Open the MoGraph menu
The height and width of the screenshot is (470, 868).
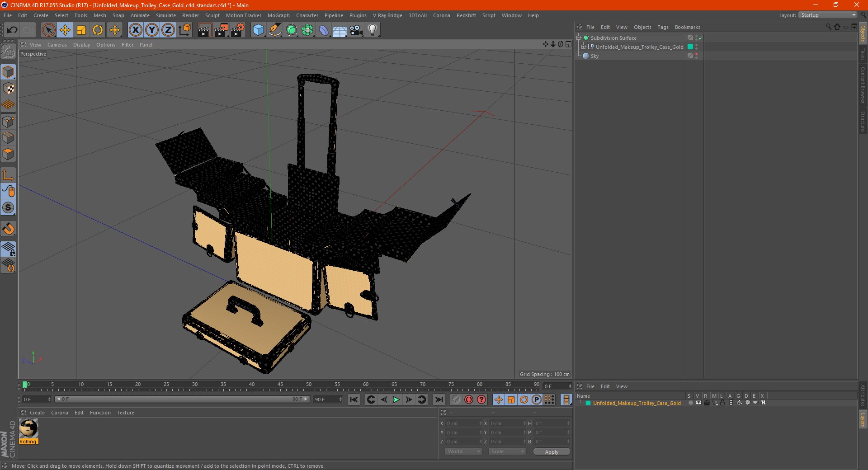(278, 15)
